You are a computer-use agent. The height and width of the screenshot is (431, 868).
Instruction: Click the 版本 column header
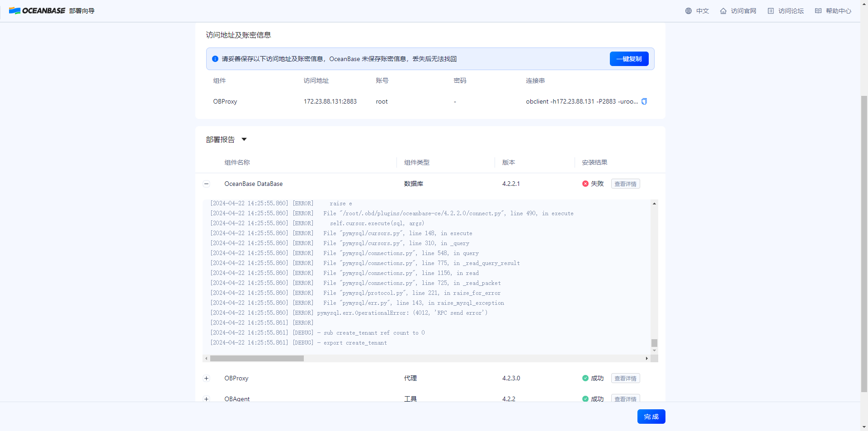[x=509, y=162]
